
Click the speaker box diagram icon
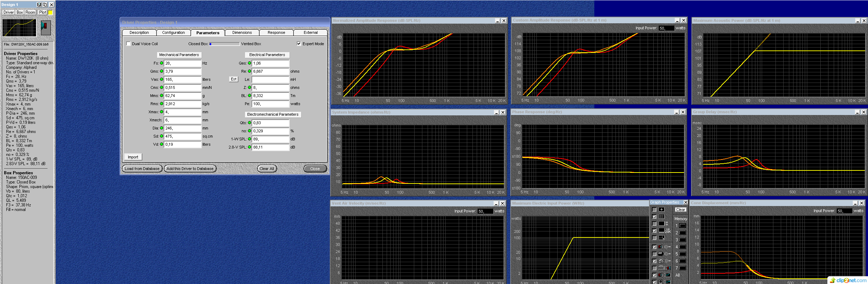click(46, 28)
